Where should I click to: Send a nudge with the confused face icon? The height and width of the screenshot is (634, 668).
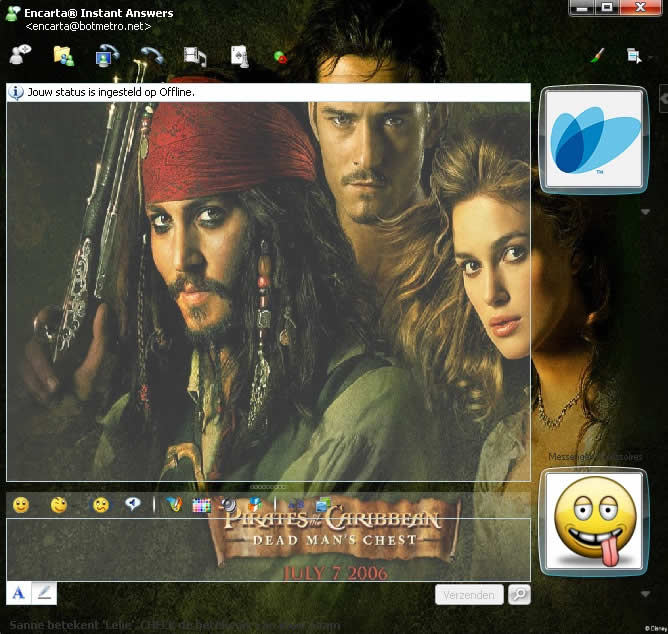point(101,505)
